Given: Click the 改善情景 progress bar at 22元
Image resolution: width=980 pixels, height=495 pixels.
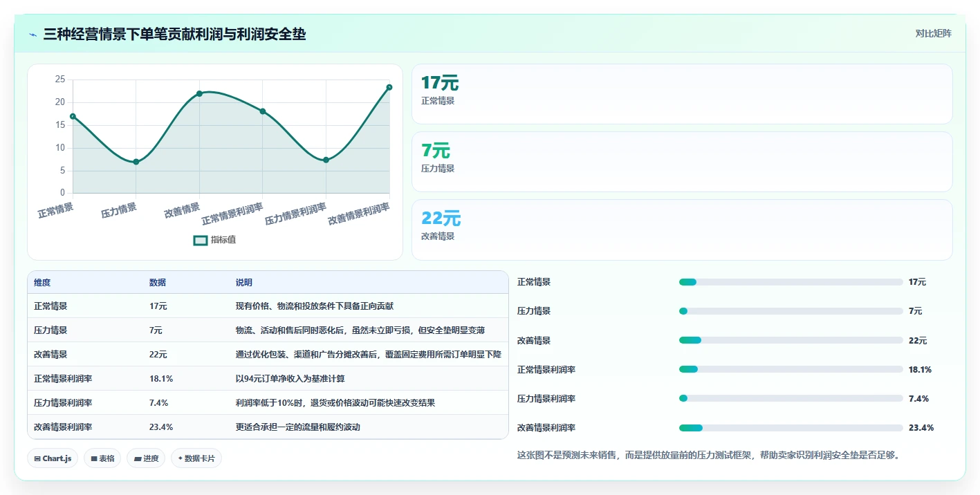Looking at the screenshot, I should [x=791, y=340].
